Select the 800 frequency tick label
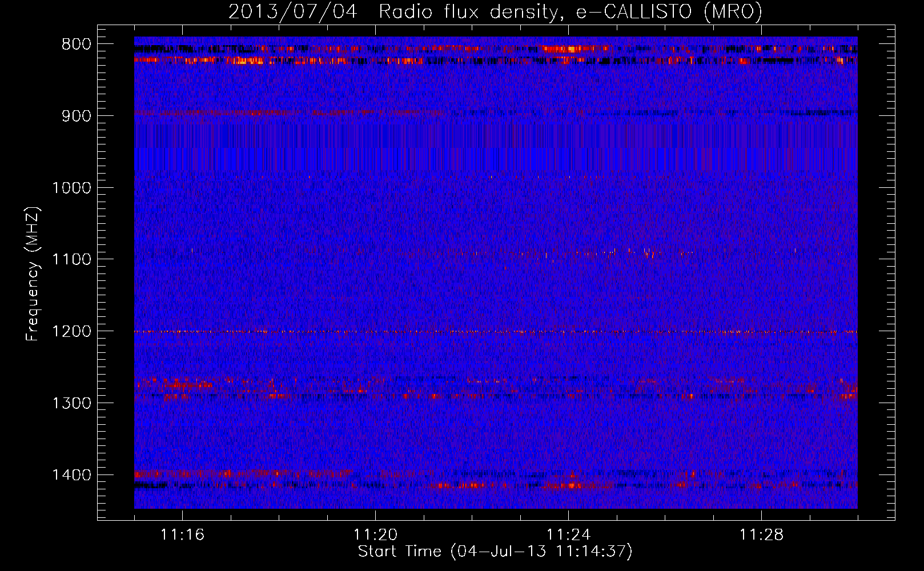Screen dimensions: 924x571 pyautogui.click(x=76, y=45)
